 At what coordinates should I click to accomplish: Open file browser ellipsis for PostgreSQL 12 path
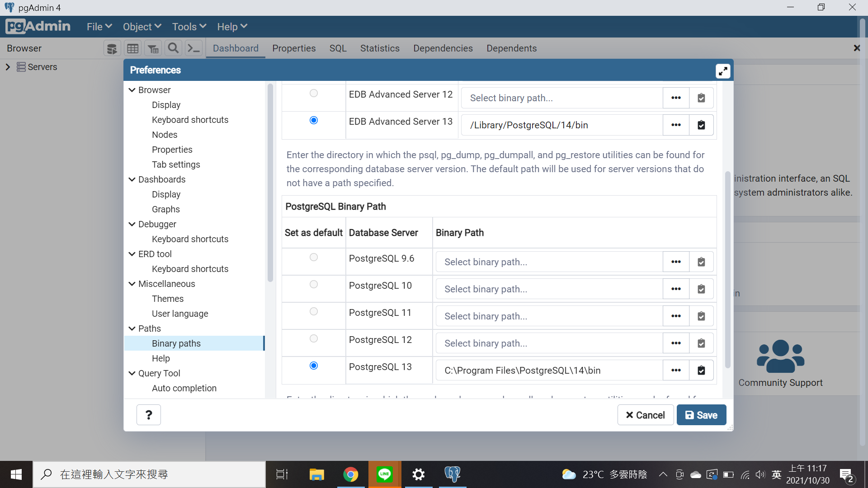676,343
